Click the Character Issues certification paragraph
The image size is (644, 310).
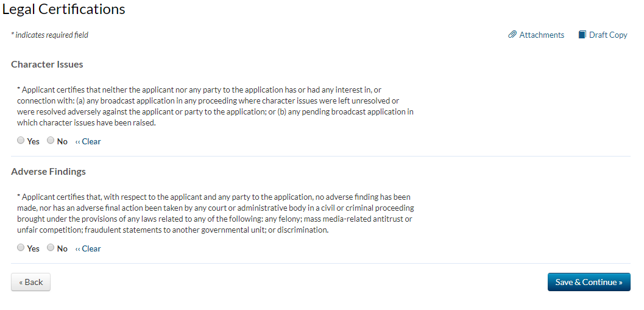pos(215,106)
